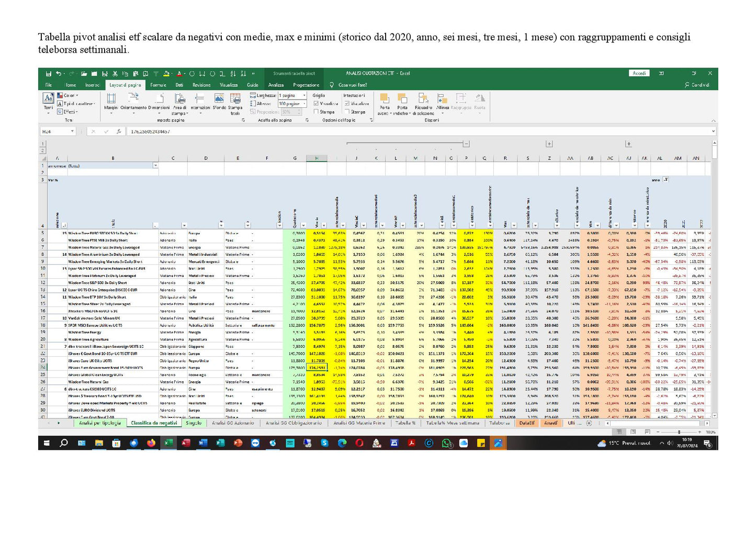The height and width of the screenshot is (534, 756).
Task: Open the Name Box dropdown showing H24
Action: pyautogui.click(x=72, y=132)
